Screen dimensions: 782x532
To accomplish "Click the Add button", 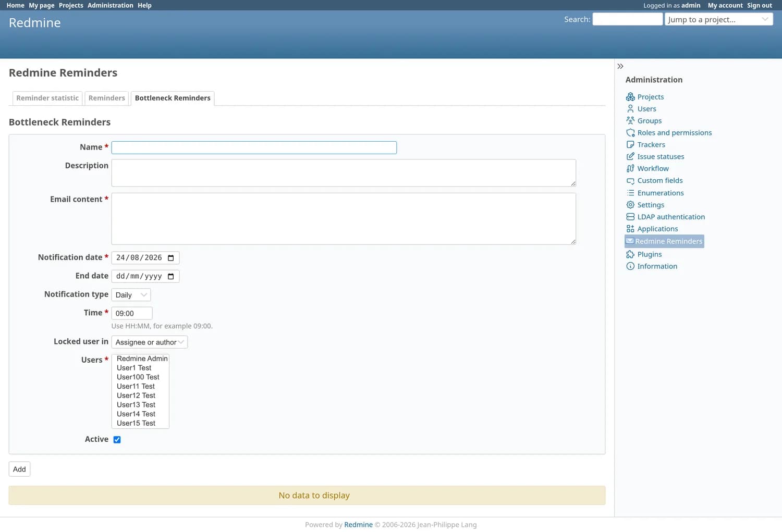I will tap(19, 469).
